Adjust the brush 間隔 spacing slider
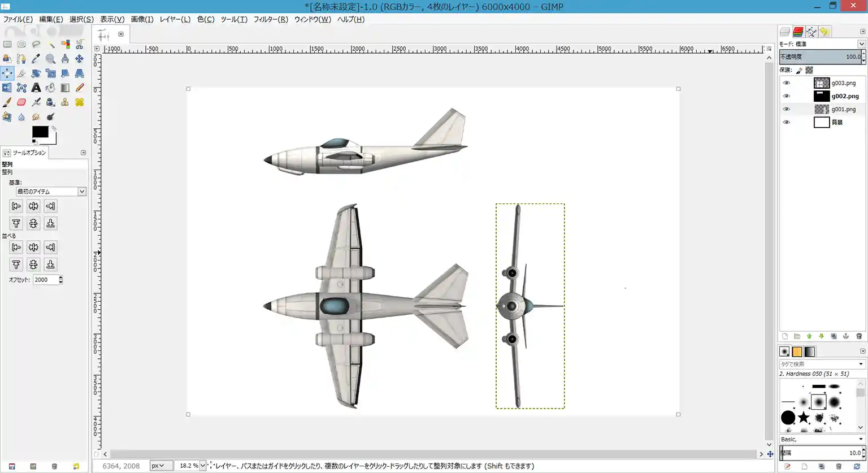 [x=819, y=453]
